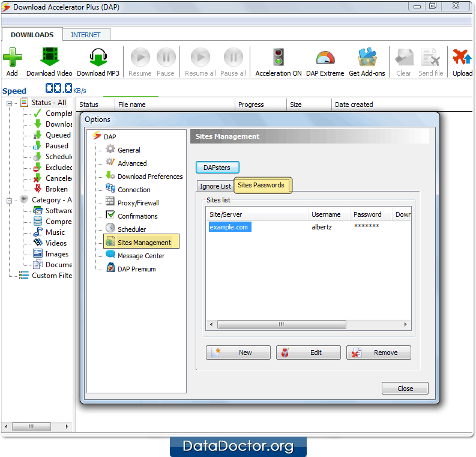Click Resume all in the toolbar

click(200, 62)
